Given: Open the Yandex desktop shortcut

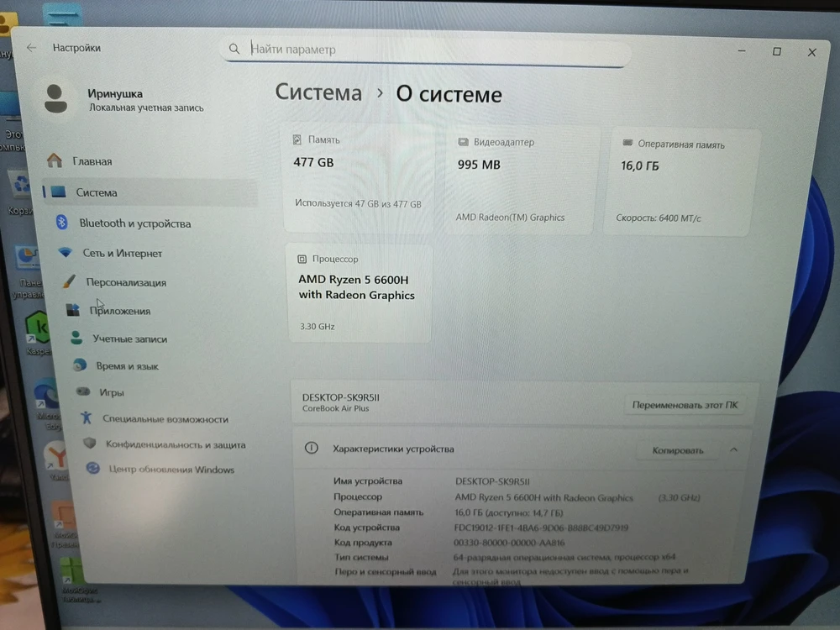Looking at the screenshot, I should coord(55,456).
